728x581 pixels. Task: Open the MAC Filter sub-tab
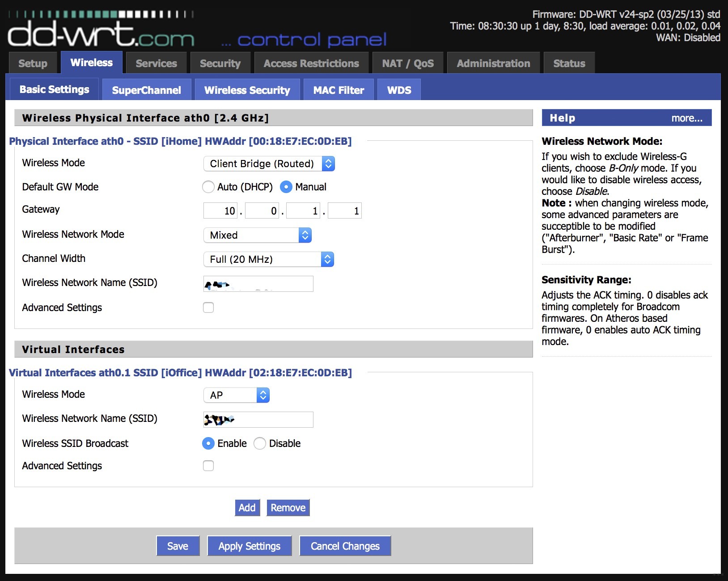tap(339, 90)
